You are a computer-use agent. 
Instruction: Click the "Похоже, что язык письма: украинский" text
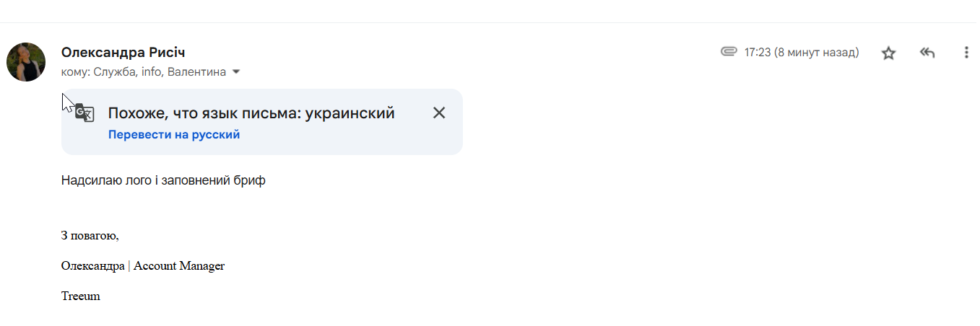tap(251, 113)
